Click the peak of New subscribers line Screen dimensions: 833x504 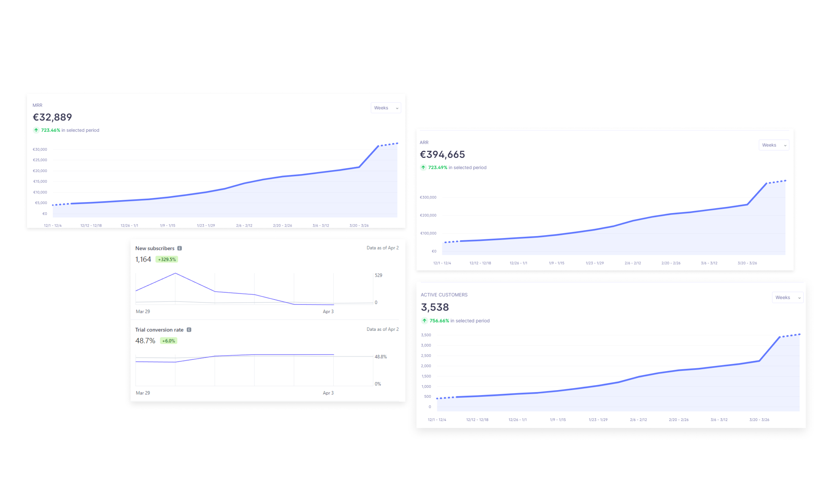click(x=175, y=273)
